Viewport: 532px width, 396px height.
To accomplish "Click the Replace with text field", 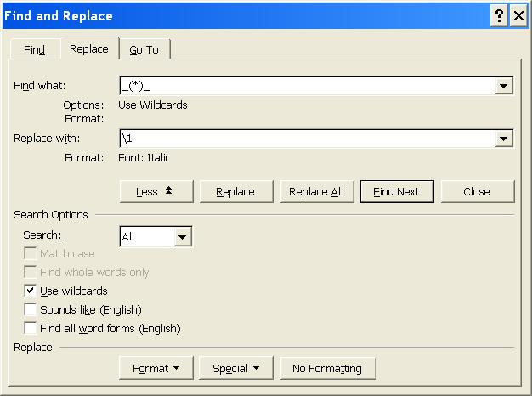I will pos(307,139).
